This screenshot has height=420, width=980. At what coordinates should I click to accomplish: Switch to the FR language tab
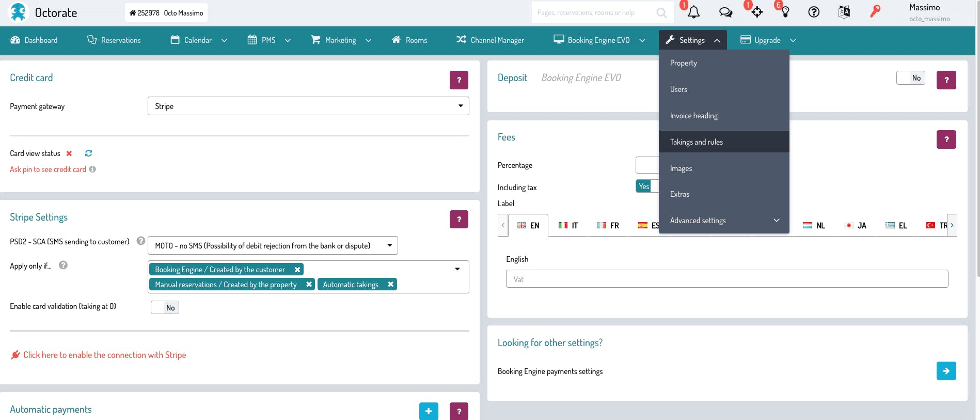pyautogui.click(x=608, y=225)
